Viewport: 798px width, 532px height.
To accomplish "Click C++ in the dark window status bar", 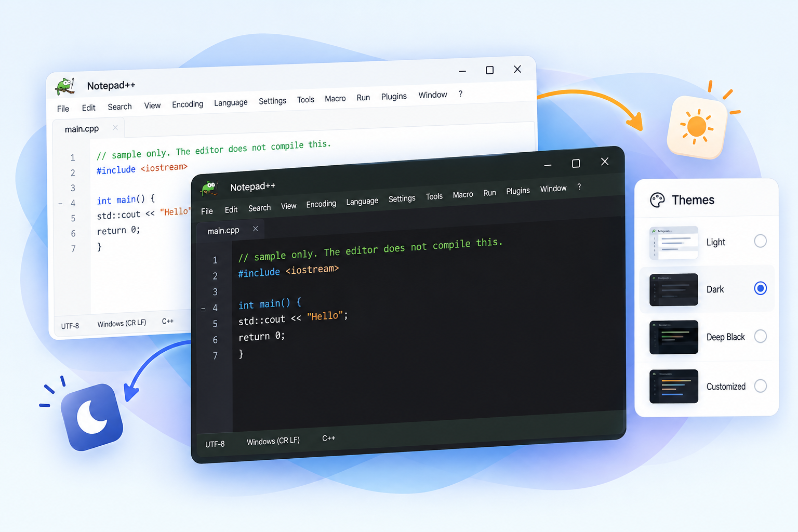I will coord(329,438).
